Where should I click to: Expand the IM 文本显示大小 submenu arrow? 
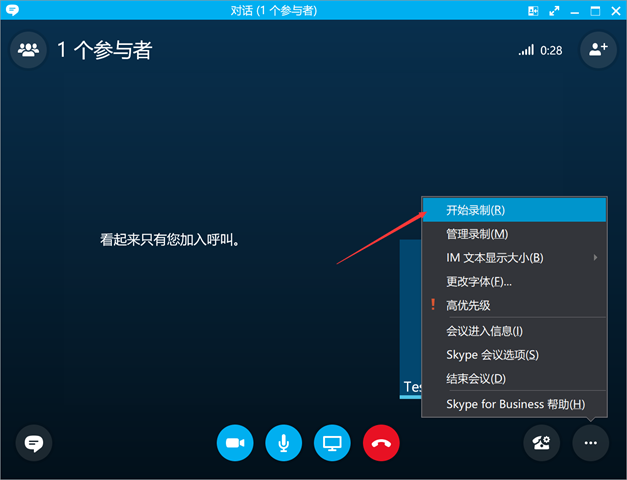click(595, 258)
